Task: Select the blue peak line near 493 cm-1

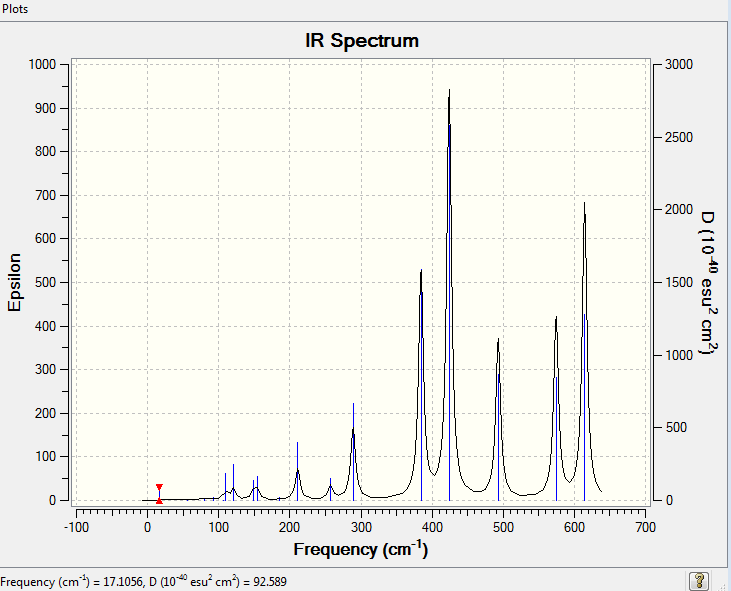Action: pyautogui.click(x=499, y=438)
